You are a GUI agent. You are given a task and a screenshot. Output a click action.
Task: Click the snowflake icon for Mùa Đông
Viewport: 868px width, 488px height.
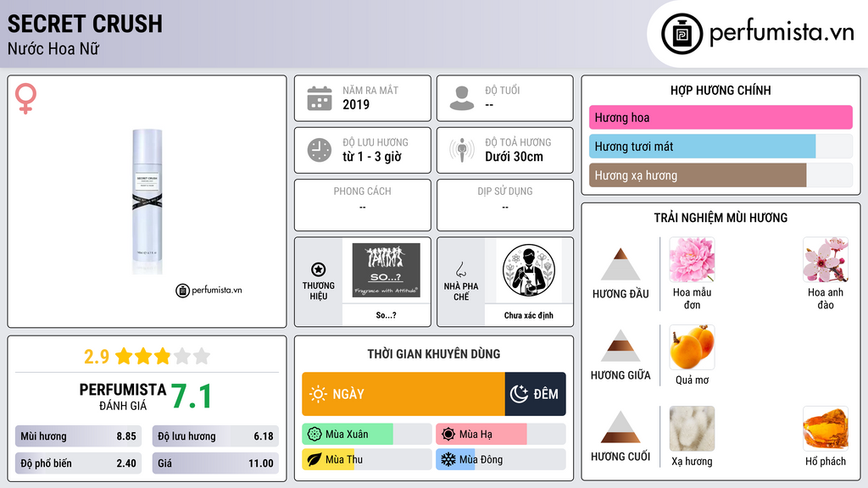point(448,460)
